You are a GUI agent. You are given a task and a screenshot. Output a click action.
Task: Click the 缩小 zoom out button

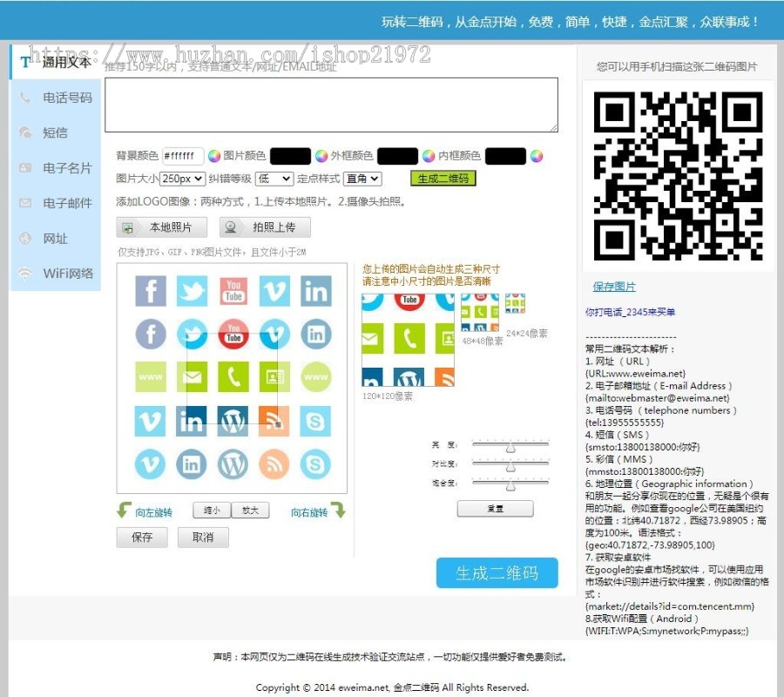pos(212,511)
